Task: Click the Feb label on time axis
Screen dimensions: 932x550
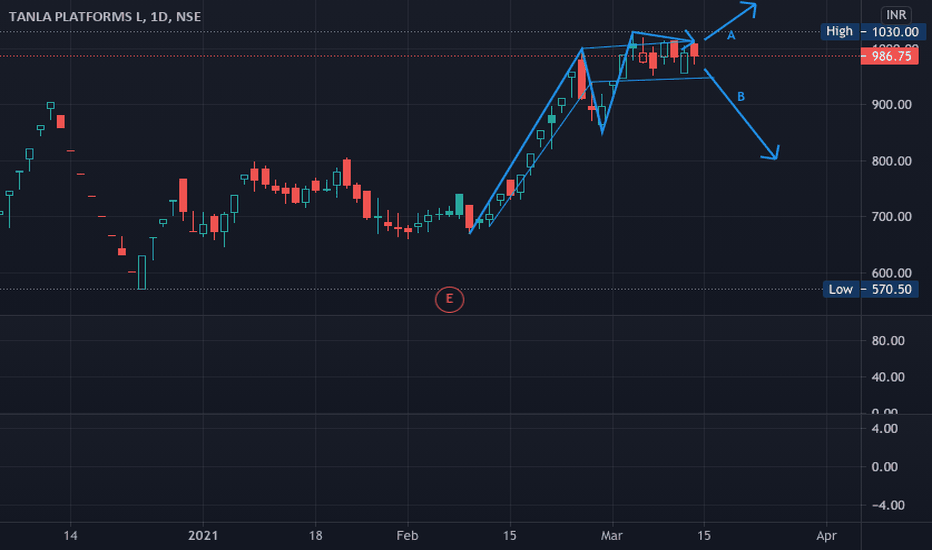Action: [407, 536]
